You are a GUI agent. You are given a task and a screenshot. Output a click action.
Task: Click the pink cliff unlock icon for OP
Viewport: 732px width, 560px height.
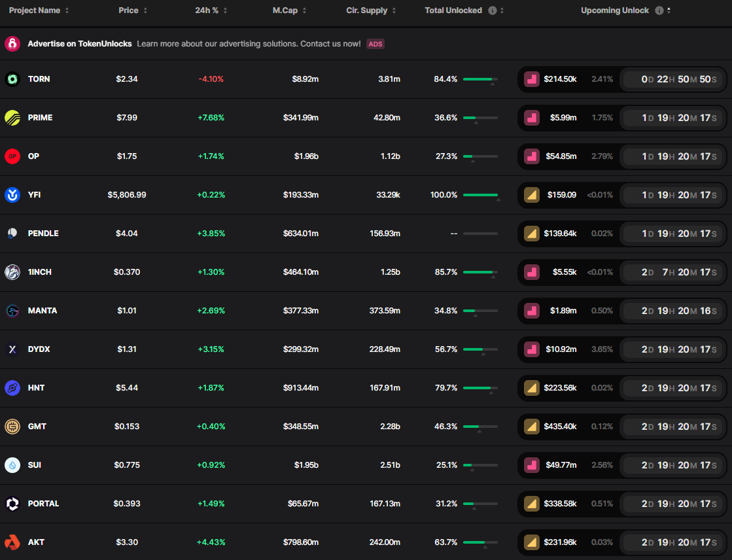(x=532, y=156)
